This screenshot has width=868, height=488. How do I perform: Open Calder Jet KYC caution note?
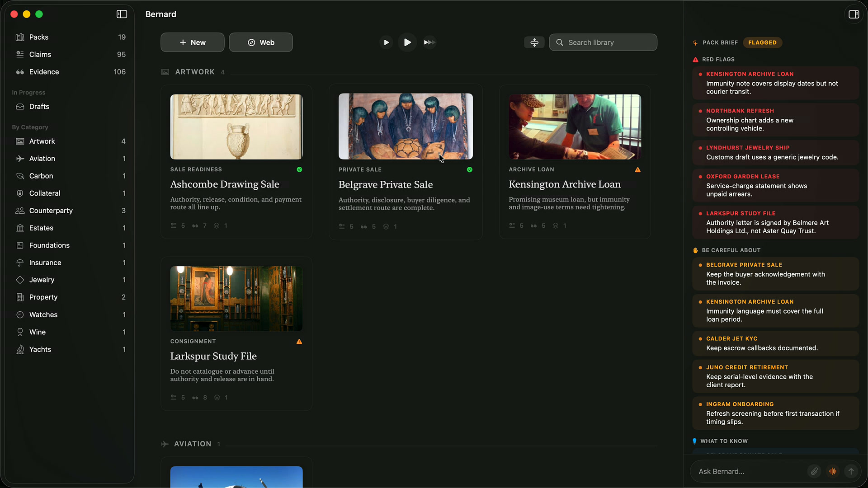pos(775,343)
